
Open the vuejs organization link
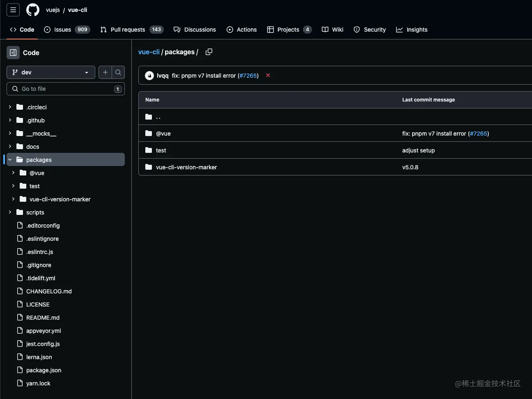[x=53, y=10]
